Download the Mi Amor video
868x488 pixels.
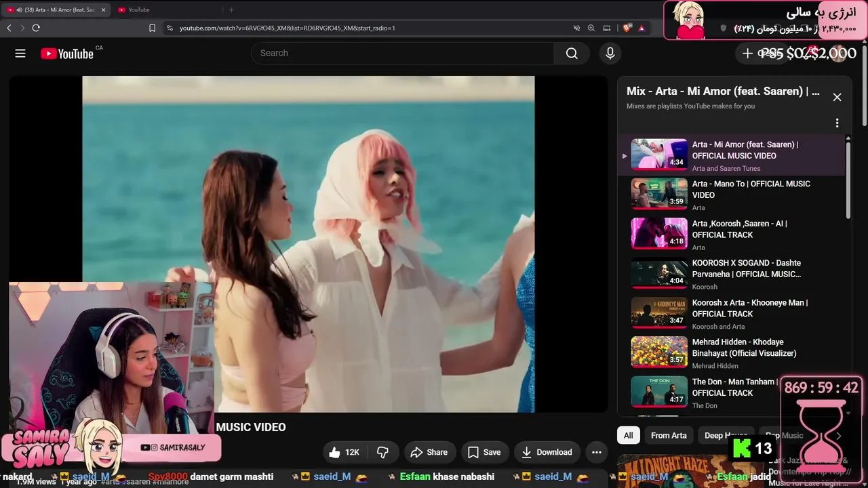(547, 452)
